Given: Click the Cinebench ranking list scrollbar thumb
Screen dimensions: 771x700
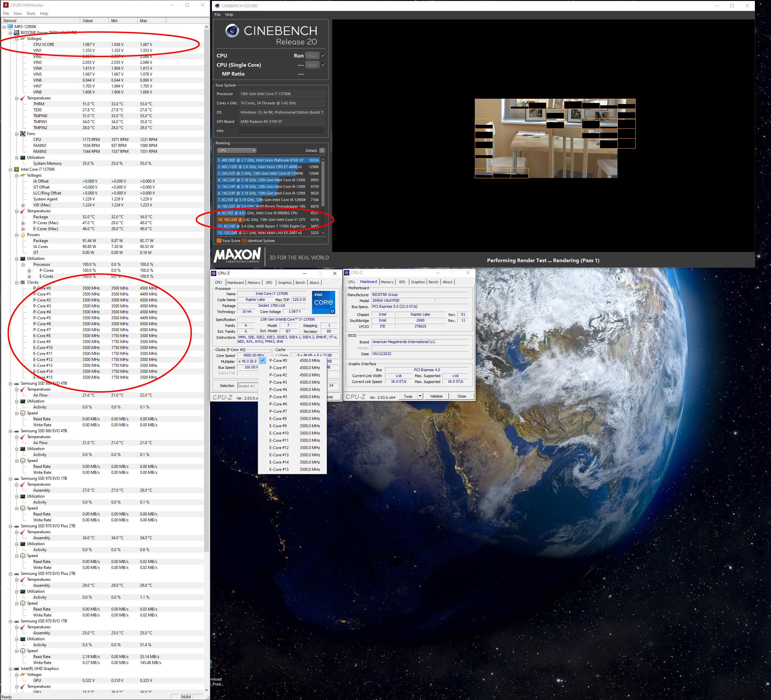Looking at the screenshot, I should [x=323, y=184].
